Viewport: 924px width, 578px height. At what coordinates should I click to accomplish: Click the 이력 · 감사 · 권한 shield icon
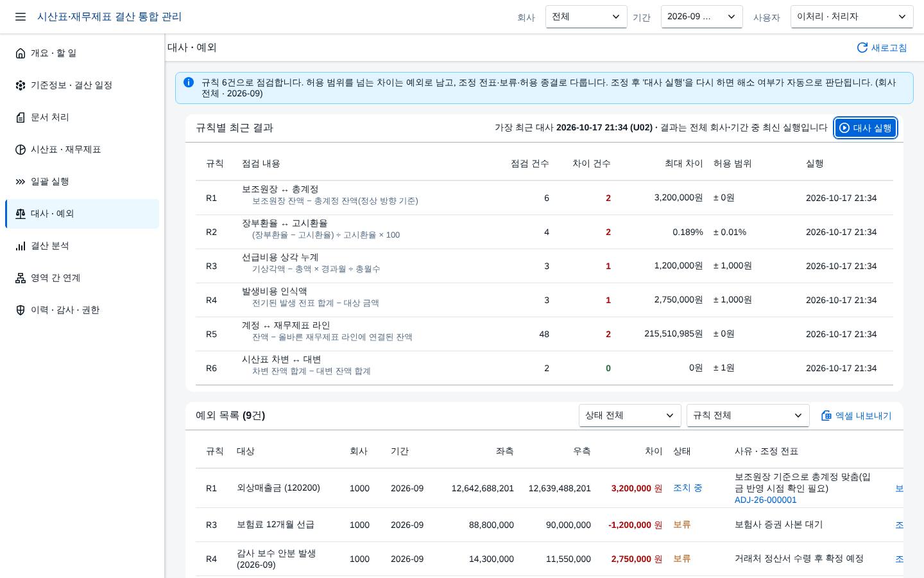pos(21,310)
